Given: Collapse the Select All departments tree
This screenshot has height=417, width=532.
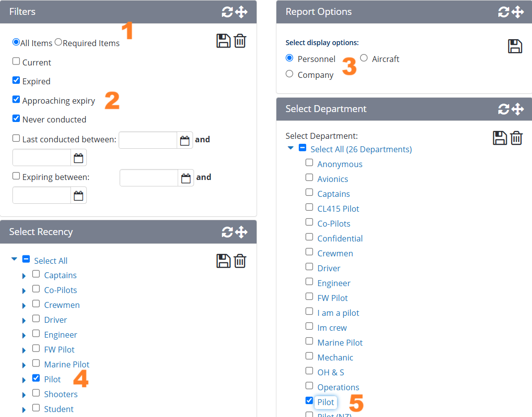Looking at the screenshot, I should 291,148.
